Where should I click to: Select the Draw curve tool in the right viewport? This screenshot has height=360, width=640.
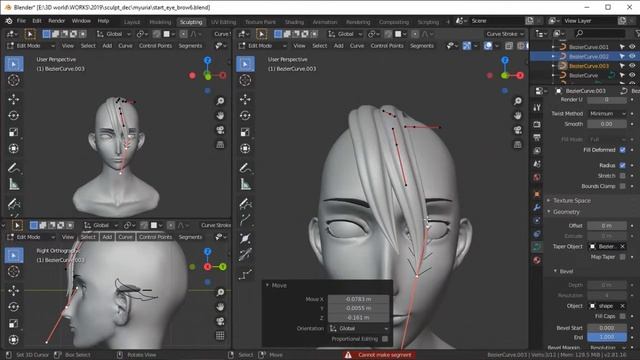(x=245, y=203)
